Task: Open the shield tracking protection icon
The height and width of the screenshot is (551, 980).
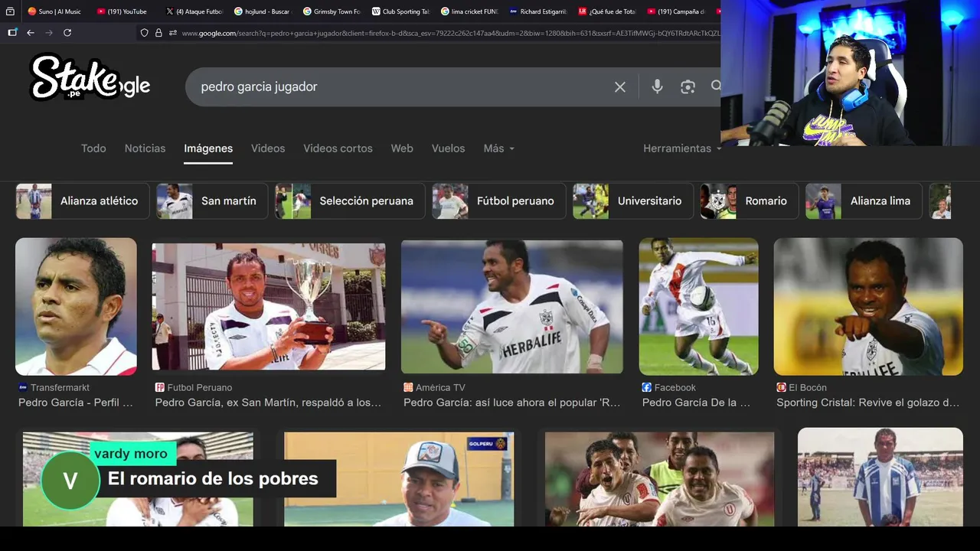Action: tap(144, 33)
